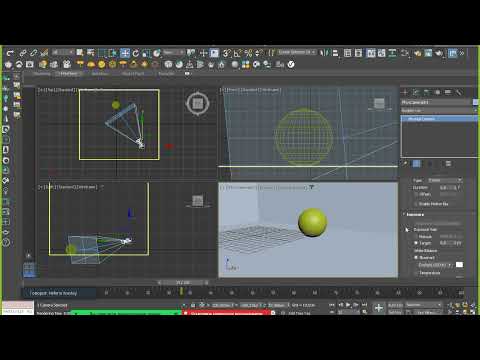
Task: Toggle Enable Motion Blur checkbox
Action: [416, 204]
